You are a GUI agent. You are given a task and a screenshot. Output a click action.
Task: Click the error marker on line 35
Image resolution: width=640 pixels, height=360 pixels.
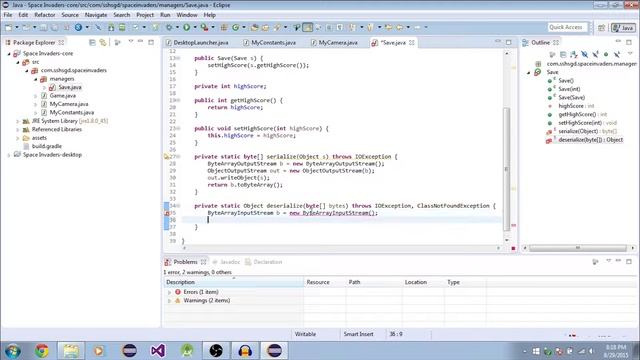(167, 213)
